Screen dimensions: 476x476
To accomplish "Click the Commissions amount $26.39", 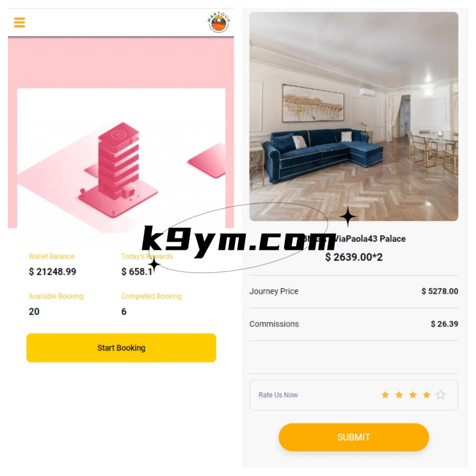I will [444, 324].
